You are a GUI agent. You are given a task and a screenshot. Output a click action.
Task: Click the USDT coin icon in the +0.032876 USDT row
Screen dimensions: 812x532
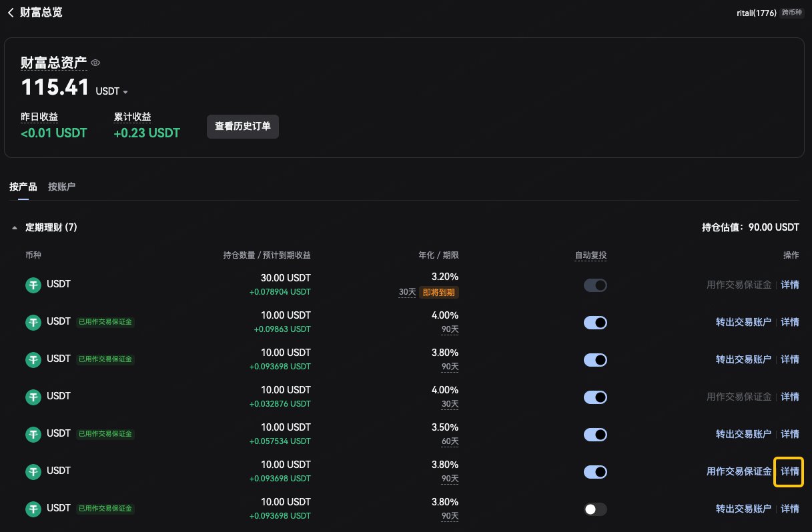(33, 397)
